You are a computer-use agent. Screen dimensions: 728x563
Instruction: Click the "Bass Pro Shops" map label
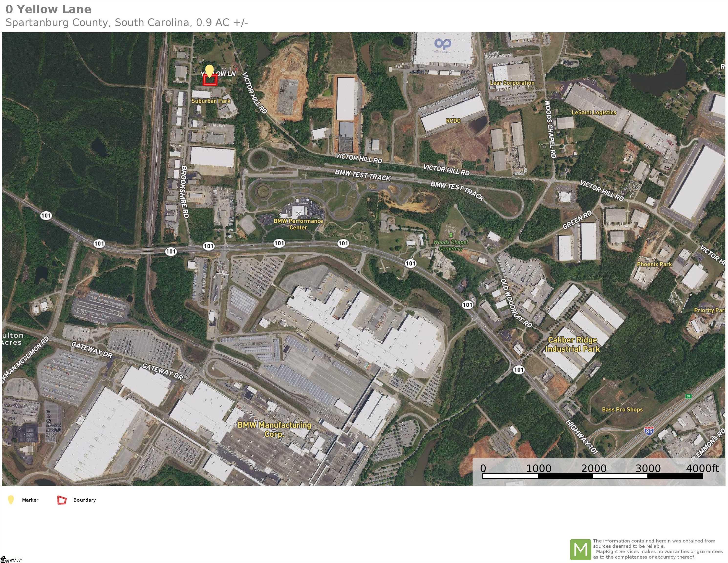[x=622, y=409]
